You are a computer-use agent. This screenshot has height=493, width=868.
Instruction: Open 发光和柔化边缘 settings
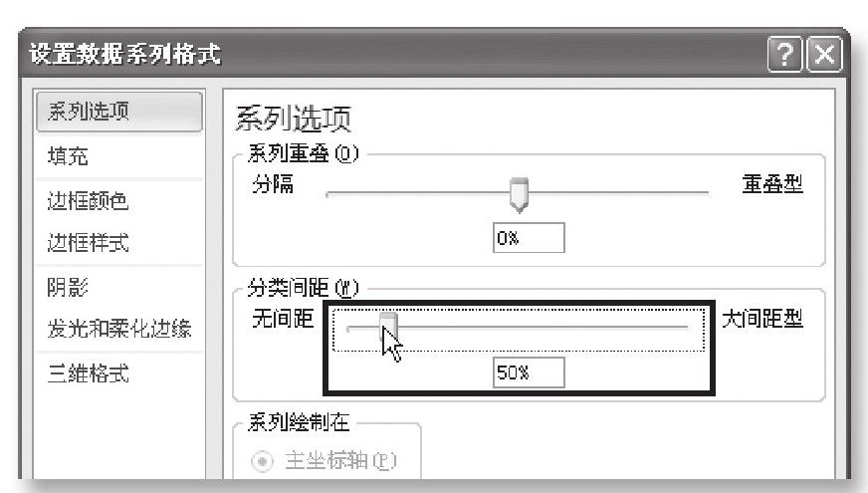[x=119, y=329]
